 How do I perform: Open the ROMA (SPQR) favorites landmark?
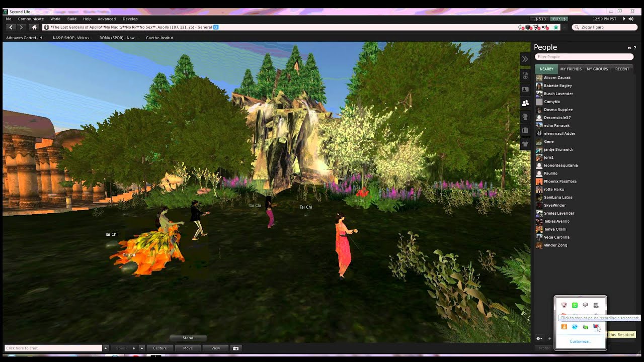tap(119, 38)
